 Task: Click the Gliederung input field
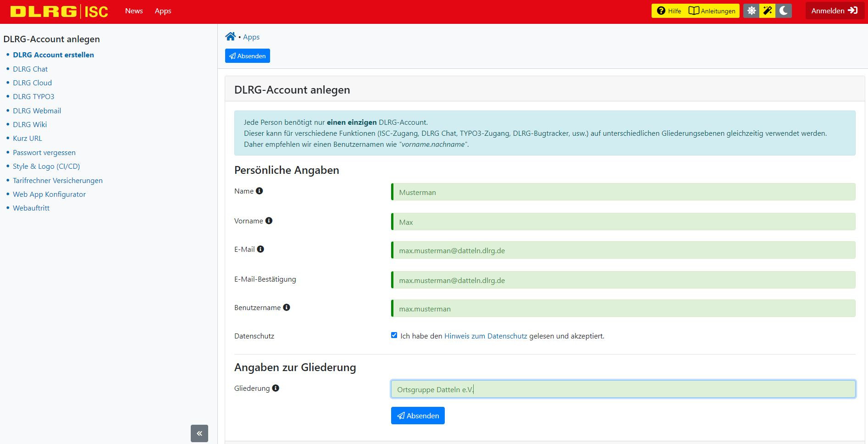623,389
